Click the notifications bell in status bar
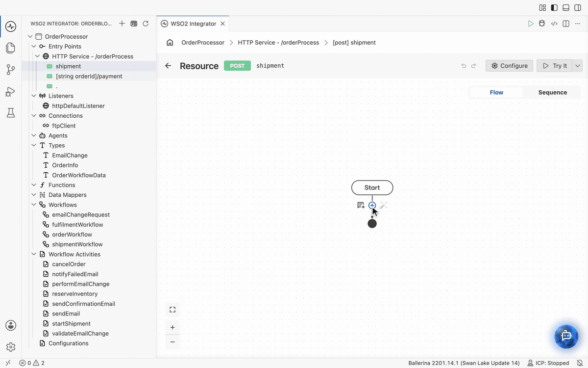The width and height of the screenshot is (588, 368). pyautogui.click(x=580, y=363)
